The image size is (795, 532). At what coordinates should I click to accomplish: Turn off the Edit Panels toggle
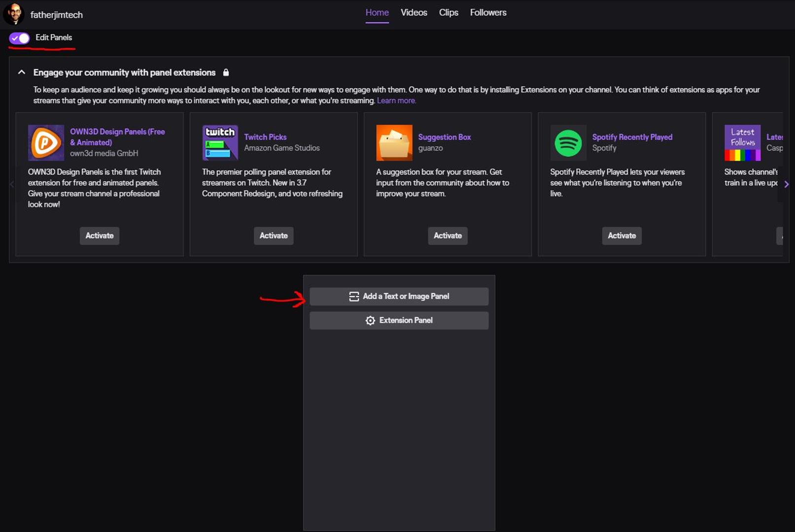point(19,38)
